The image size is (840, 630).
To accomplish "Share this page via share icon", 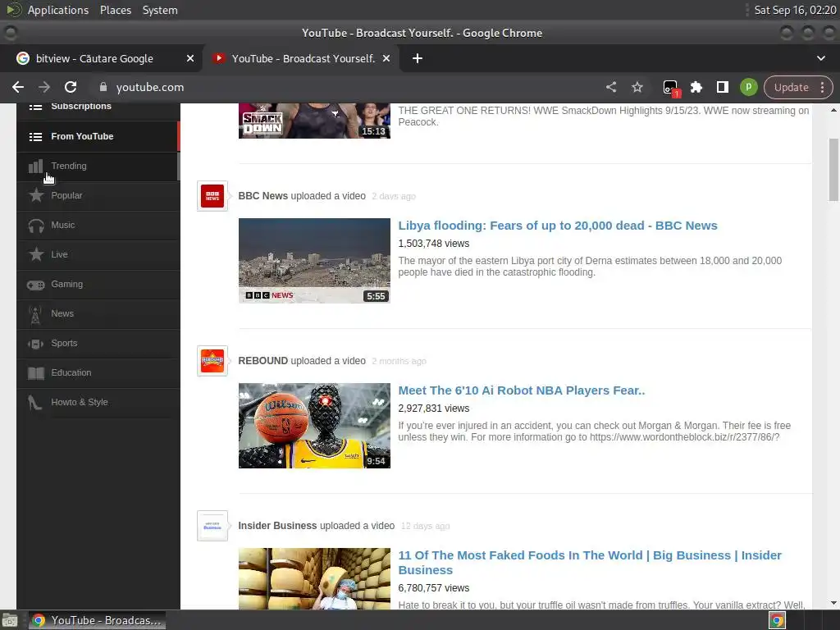I will [x=611, y=87].
